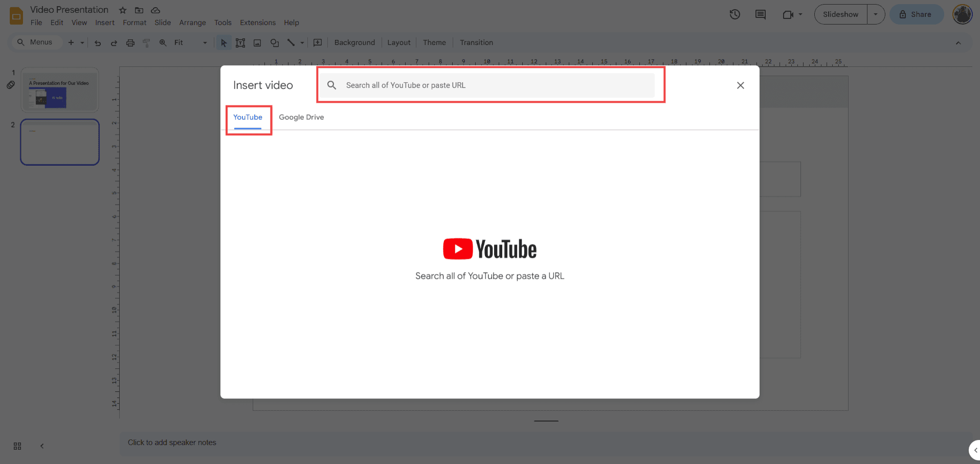Viewport: 980px width, 464px height.
Task: Open the Format menu
Action: coord(135,23)
